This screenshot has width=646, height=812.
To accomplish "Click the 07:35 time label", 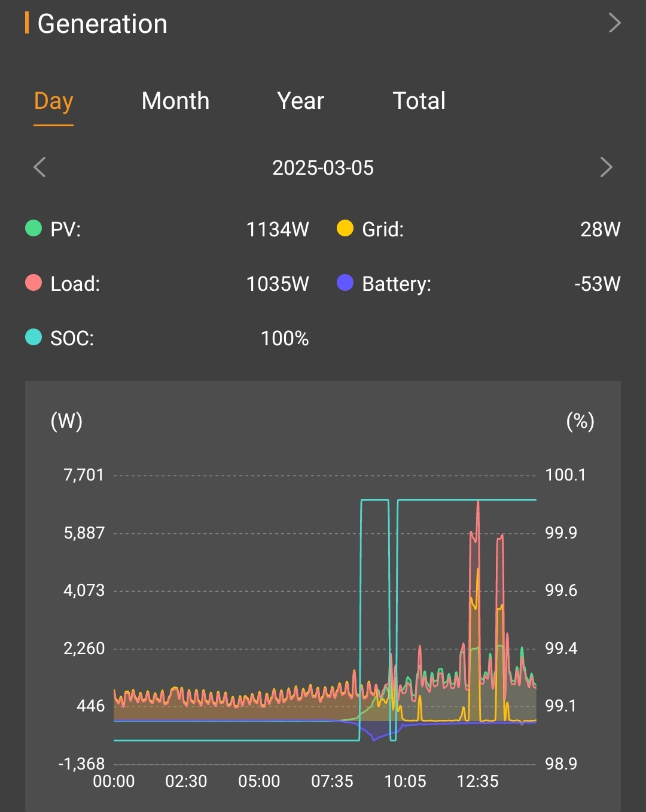I will coord(332,781).
